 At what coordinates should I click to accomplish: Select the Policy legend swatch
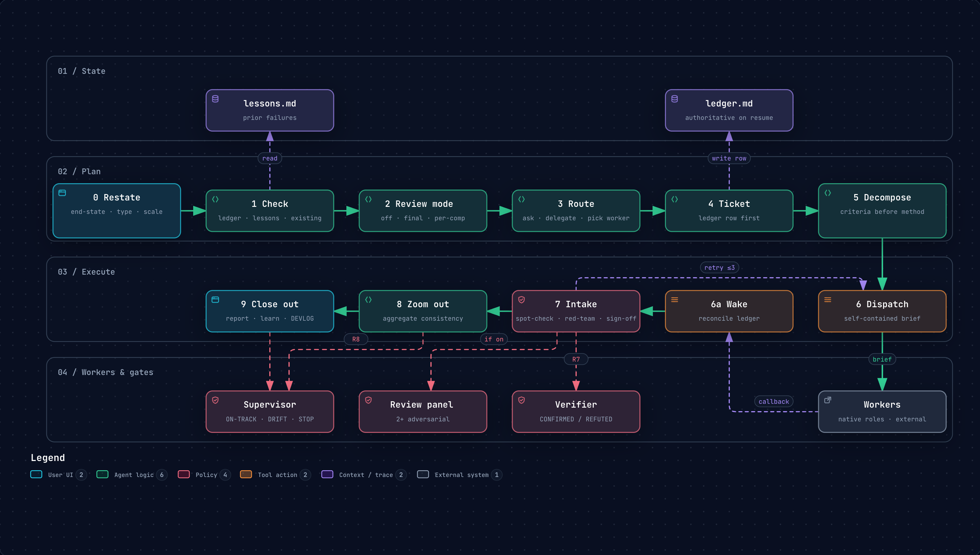184,474
